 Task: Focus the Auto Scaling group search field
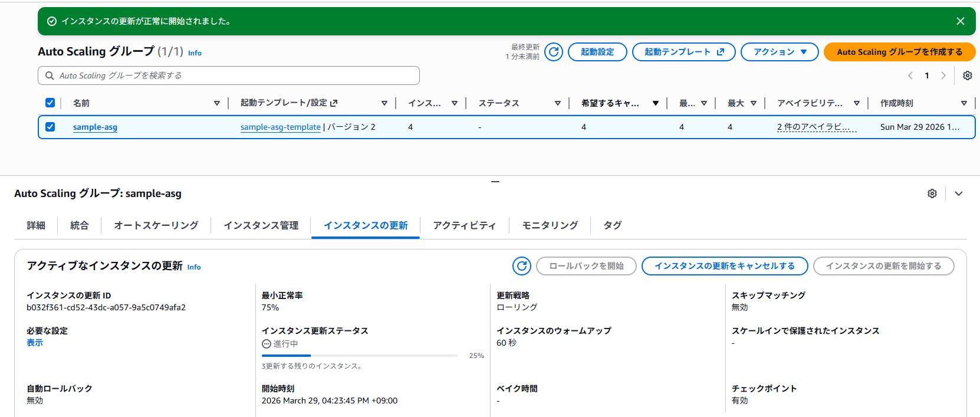point(229,75)
